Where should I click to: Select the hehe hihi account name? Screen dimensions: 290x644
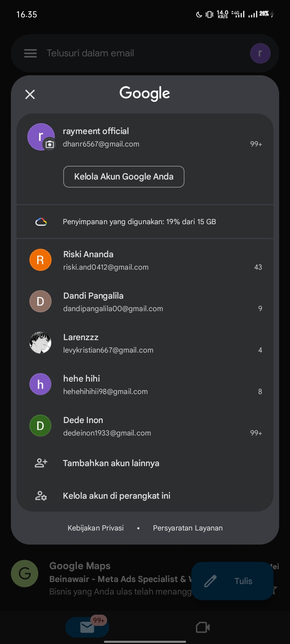[x=82, y=379]
